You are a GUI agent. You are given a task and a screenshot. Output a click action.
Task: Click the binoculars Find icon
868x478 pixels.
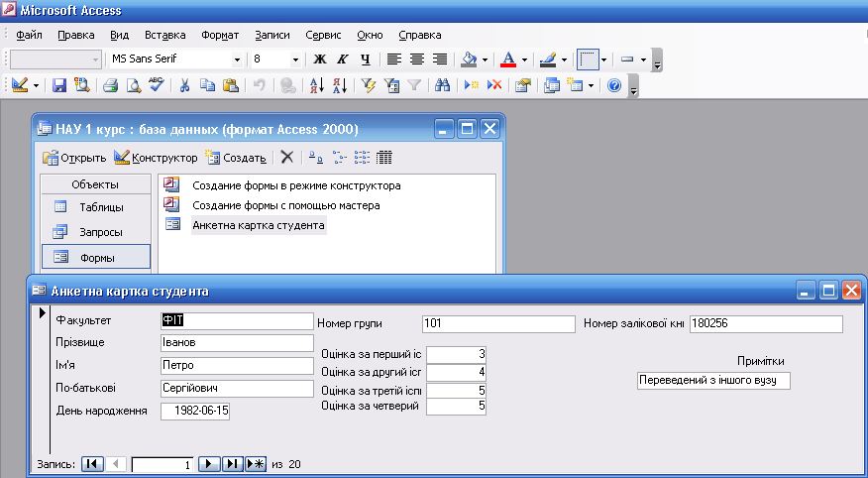coord(442,85)
